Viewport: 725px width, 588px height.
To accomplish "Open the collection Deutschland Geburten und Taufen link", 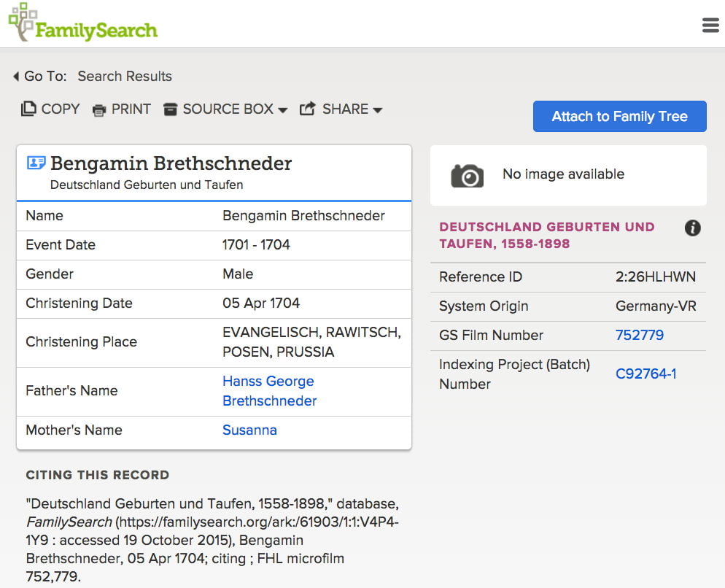I will coord(546,233).
